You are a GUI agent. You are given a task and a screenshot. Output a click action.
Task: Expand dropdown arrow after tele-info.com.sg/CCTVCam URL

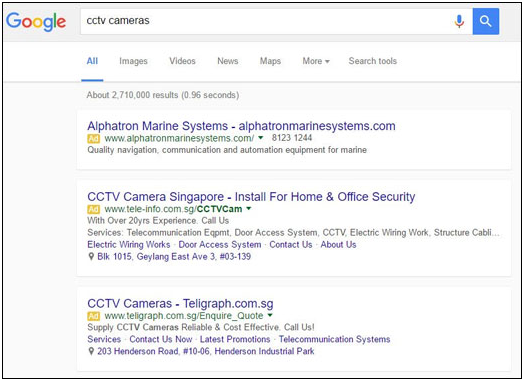coord(249,209)
